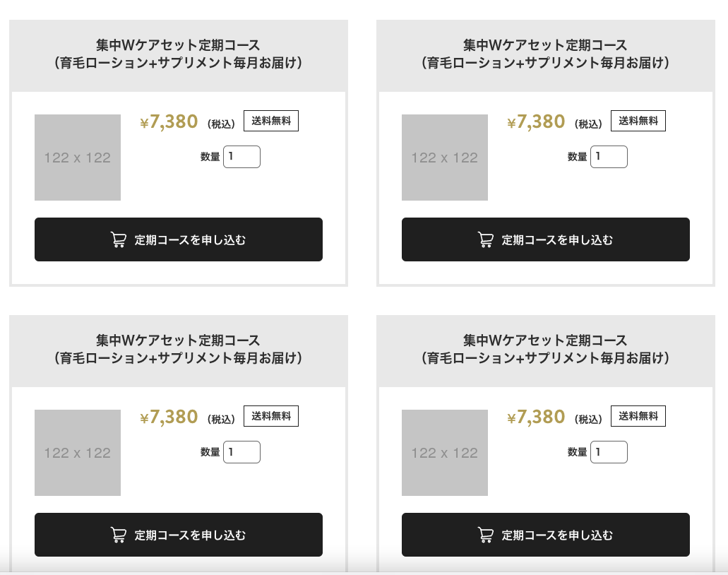The image size is (728, 575).
Task: Click the 集中Wケアセット title of the bottom-left card
Action: (x=178, y=349)
